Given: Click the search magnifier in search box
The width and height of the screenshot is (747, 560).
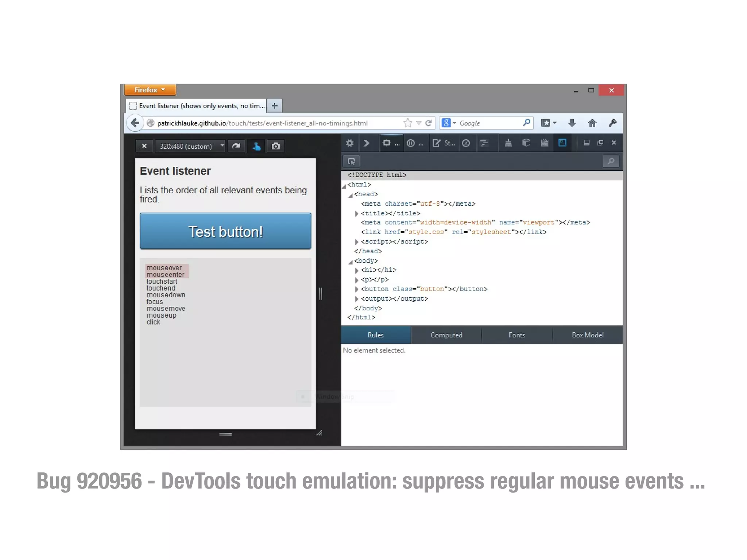Looking at the screenshot, I should (x=526, y=123).
